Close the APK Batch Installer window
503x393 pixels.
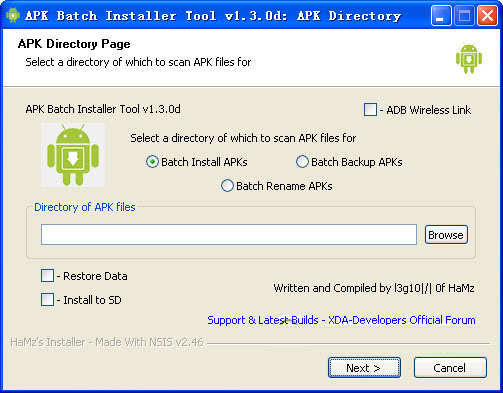pos(488,15)
